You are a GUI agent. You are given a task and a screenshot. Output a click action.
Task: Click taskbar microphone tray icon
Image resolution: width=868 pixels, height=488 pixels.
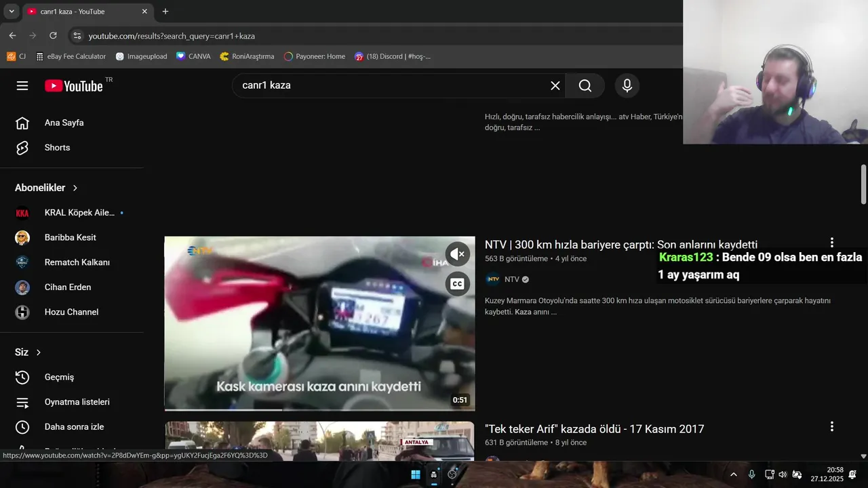point(751,474)
